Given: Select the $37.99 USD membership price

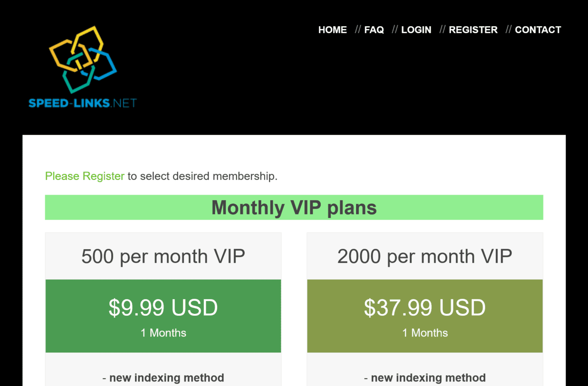Looking at the screenshot, I should tap(424, 308).
